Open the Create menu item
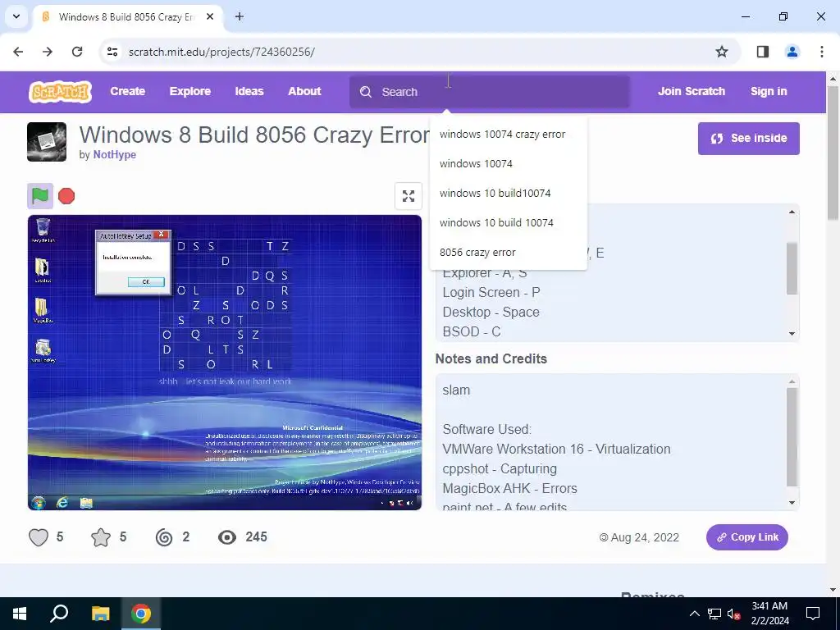 pyautogui.click(x=127, y=92)
